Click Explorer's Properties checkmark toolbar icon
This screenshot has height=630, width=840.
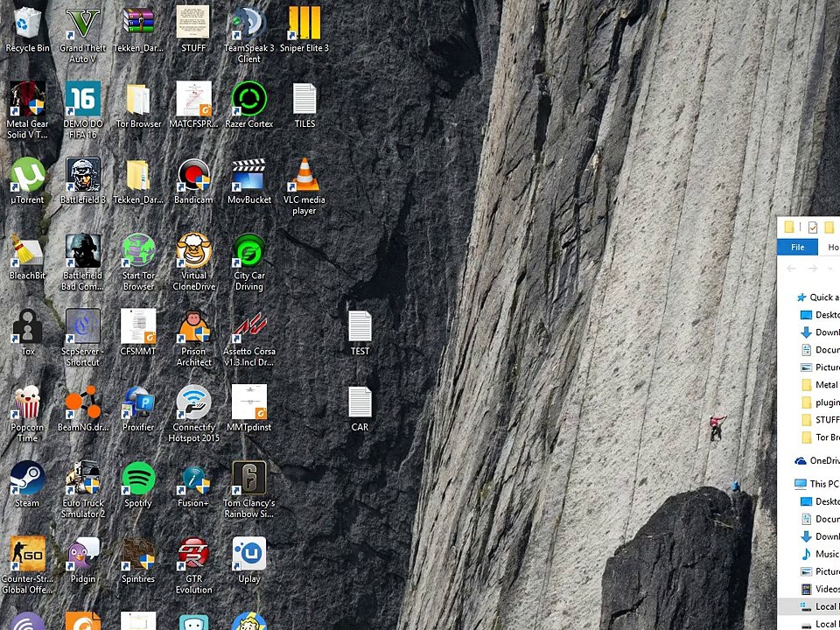[813, 227]
